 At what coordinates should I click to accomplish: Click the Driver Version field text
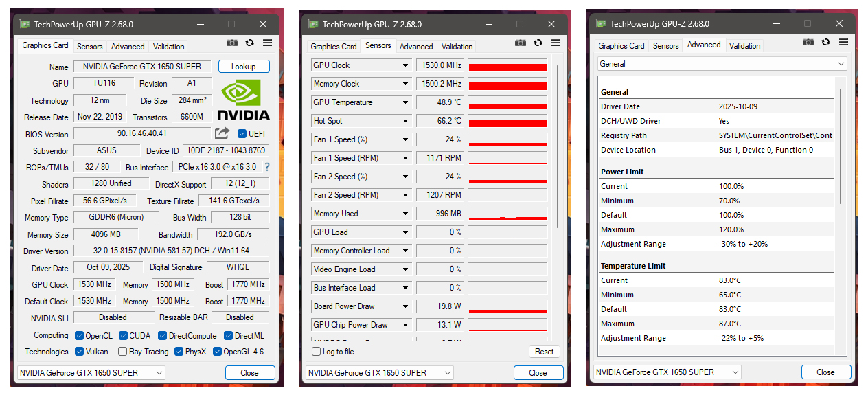172,251
